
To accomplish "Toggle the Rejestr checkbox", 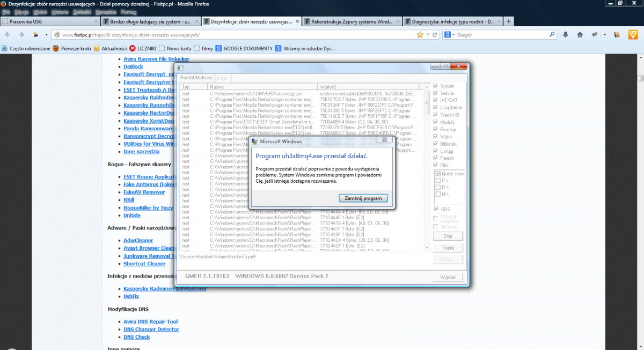I will [x=436, y=158].
